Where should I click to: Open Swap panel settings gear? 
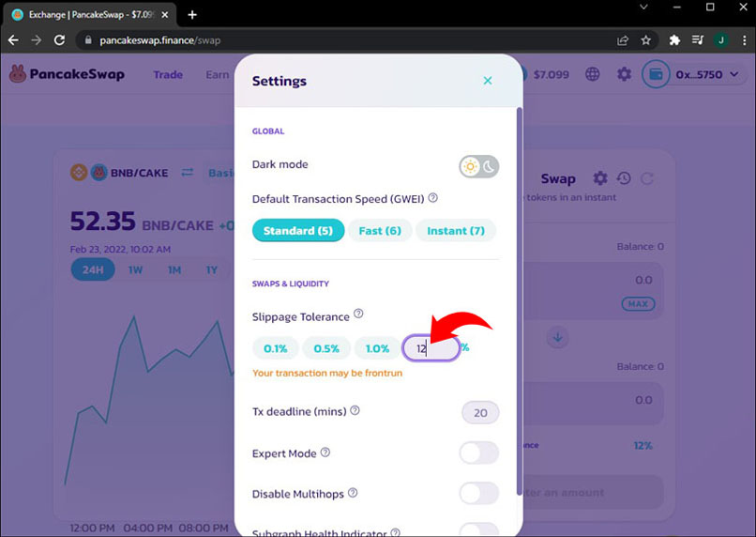click(x=599, y=178)
